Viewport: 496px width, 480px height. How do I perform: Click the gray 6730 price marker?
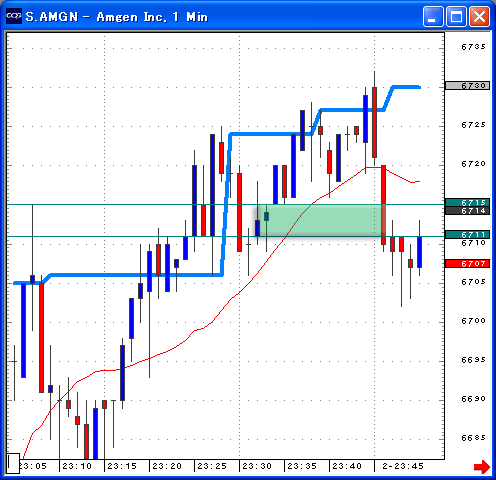tap(467, 86)
